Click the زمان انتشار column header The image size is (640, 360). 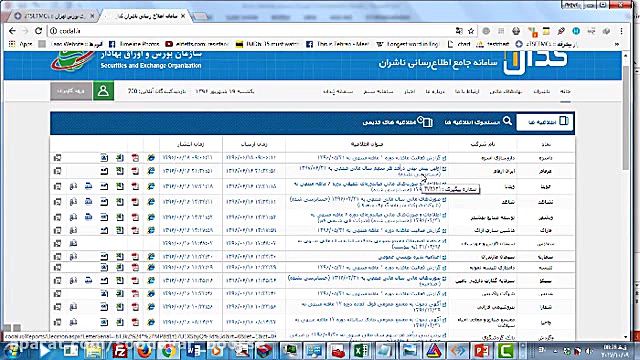point(191,144)
